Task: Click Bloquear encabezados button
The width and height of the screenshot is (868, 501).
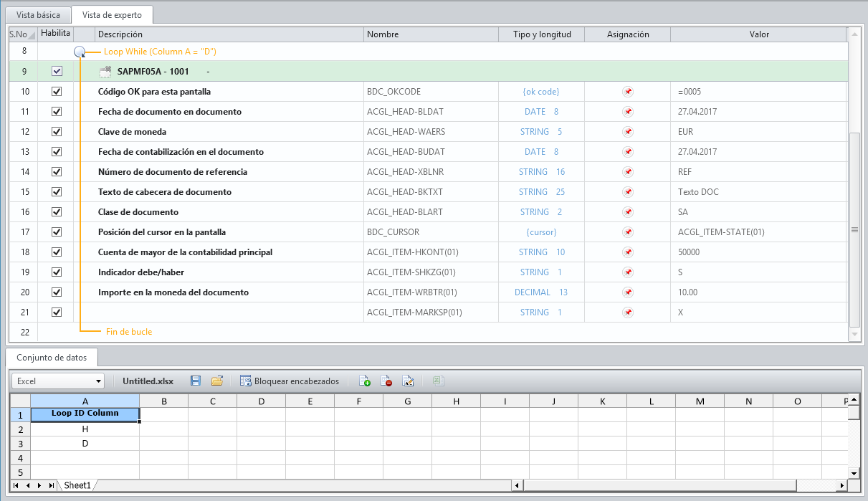Action: [290, 381]
